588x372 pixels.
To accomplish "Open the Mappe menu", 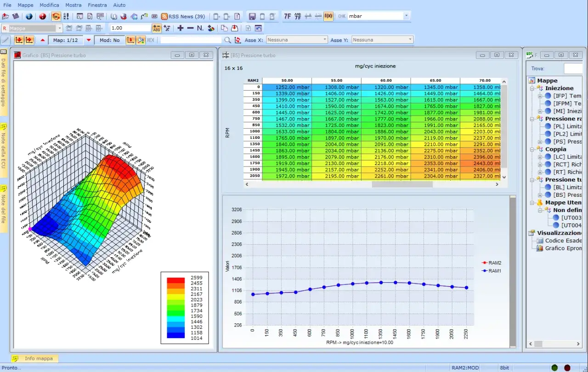I will pyautogui.click(x=25, y=5).
